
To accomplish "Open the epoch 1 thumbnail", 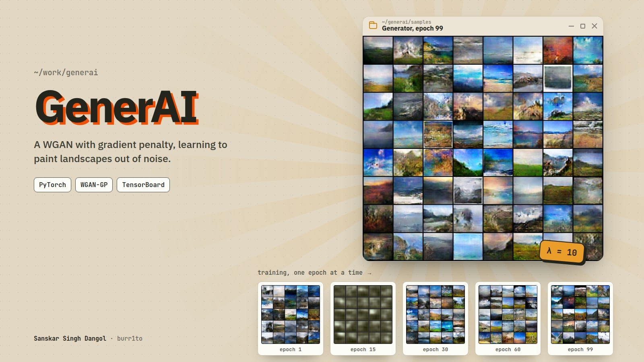I will (291, 319).
